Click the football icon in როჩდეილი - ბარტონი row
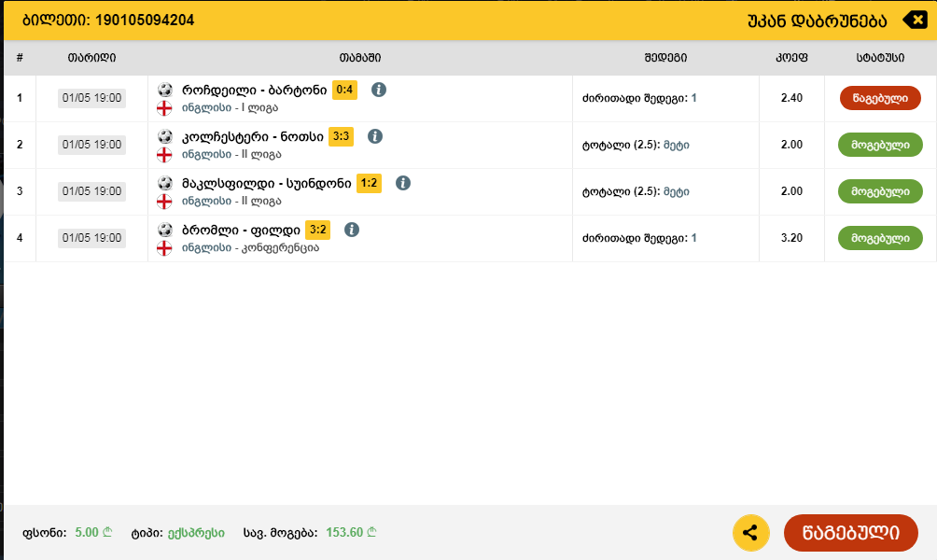Screen dimensions: 937x560 pyautogui.click(x=165, y=90)
